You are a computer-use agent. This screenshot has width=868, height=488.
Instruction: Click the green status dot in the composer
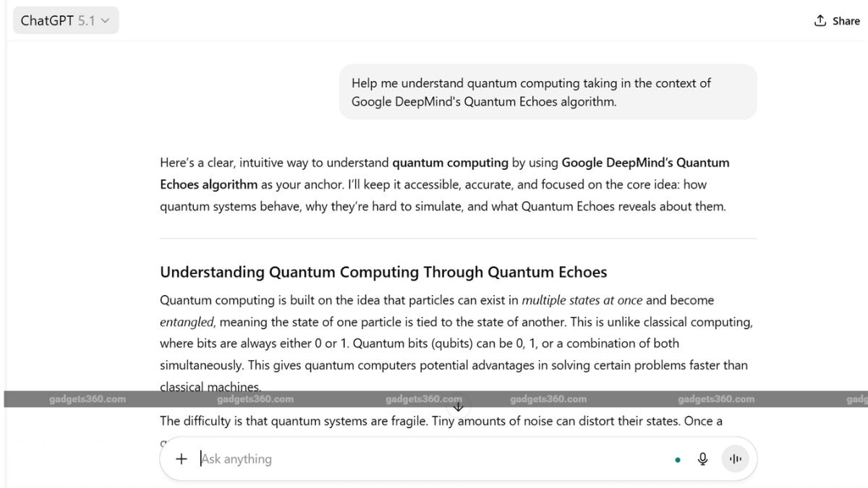678,459
